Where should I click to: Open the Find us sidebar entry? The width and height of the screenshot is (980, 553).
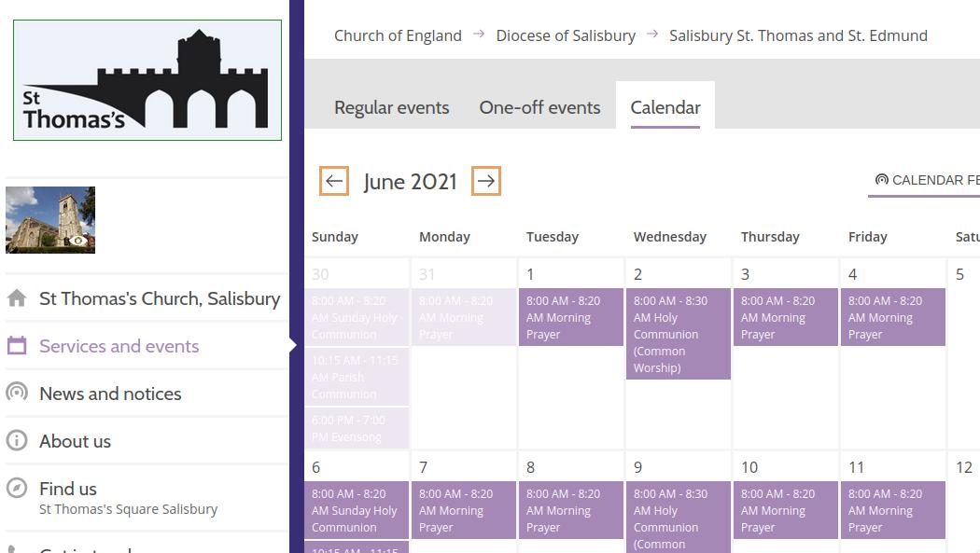(x=67, y=489)
